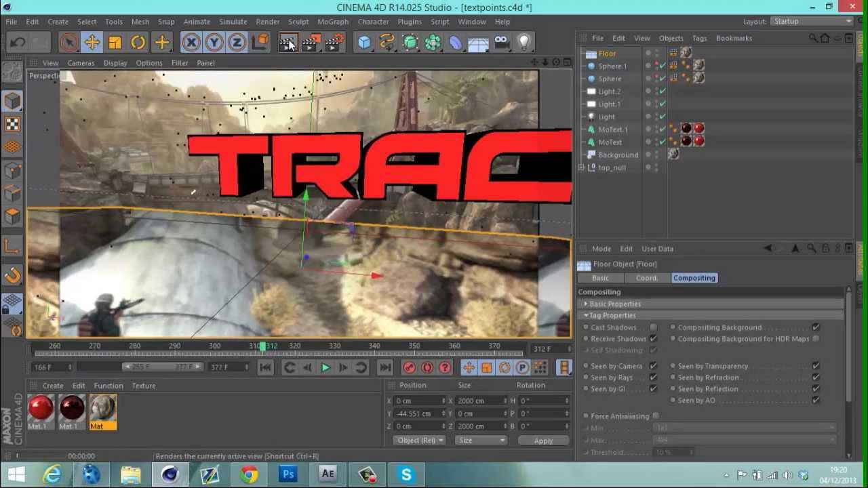Toggle Cast Shadows checkbox
Image resolution: width=868 pixels, height=488 pixels.
(653, 327)
